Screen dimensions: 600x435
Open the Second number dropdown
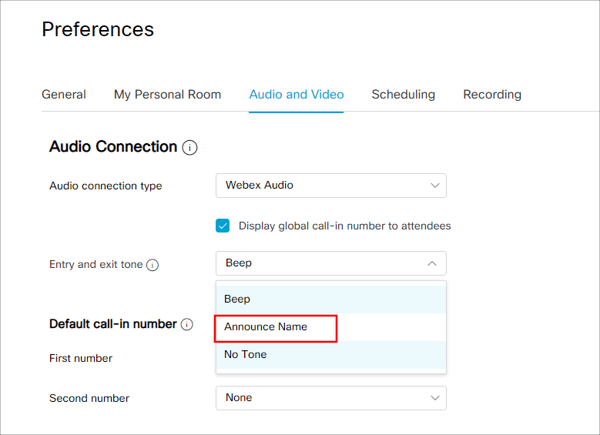(331, 398)
